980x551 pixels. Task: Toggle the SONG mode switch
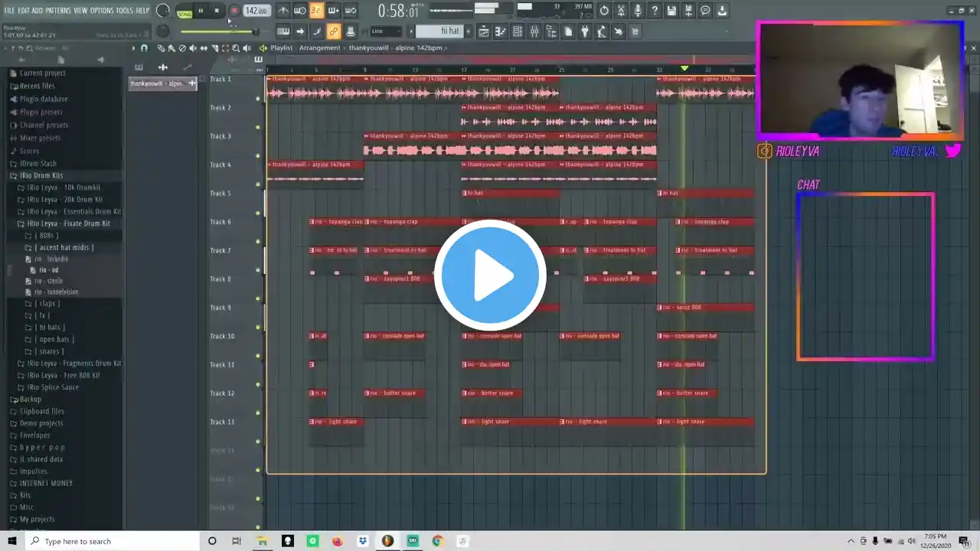click(185, 11)
